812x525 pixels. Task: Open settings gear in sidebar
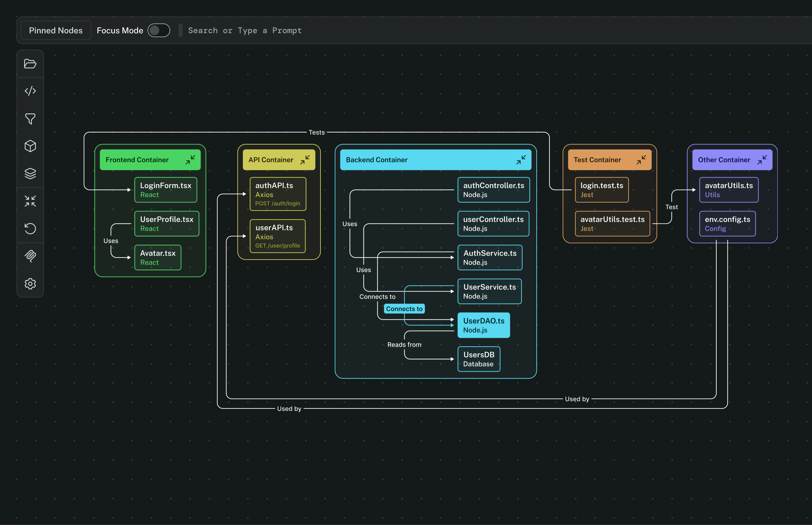click(x=30, y=284)
